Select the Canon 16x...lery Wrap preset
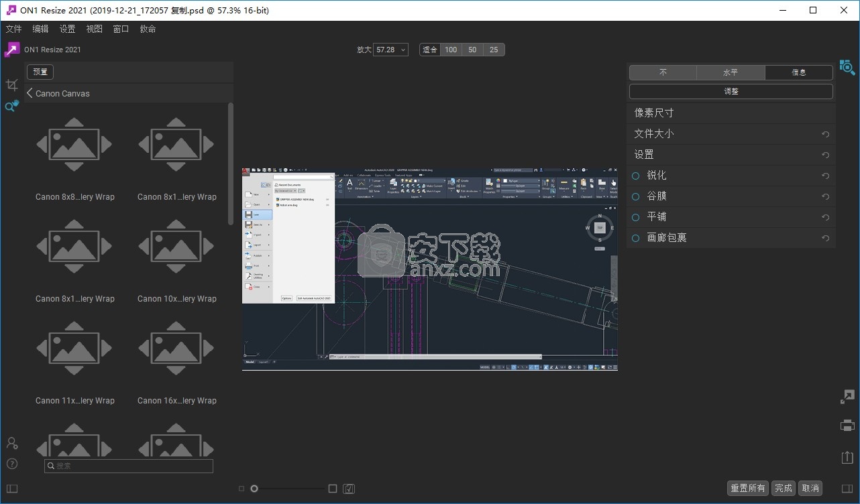Viewport: 860px width, 504px height. point(176,363)
